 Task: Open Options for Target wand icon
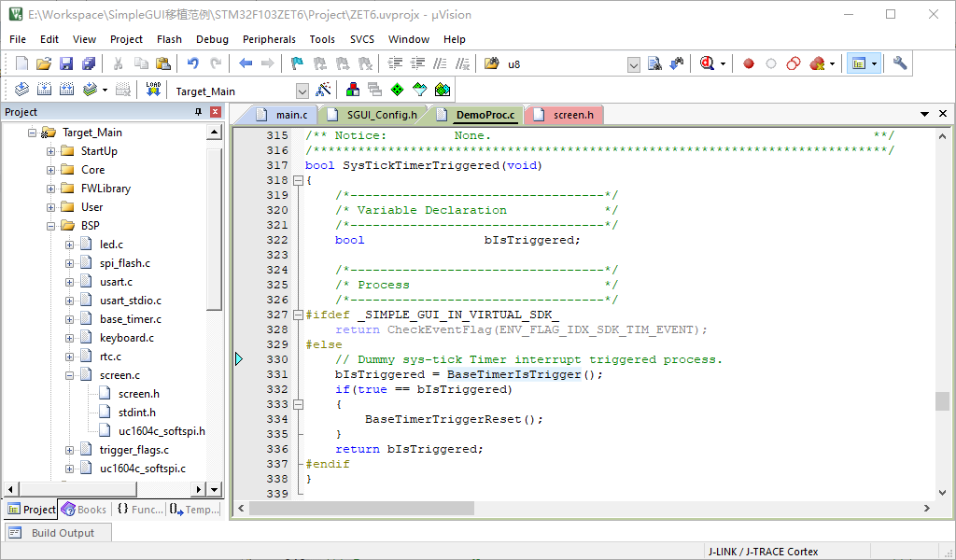click(323, 91)
